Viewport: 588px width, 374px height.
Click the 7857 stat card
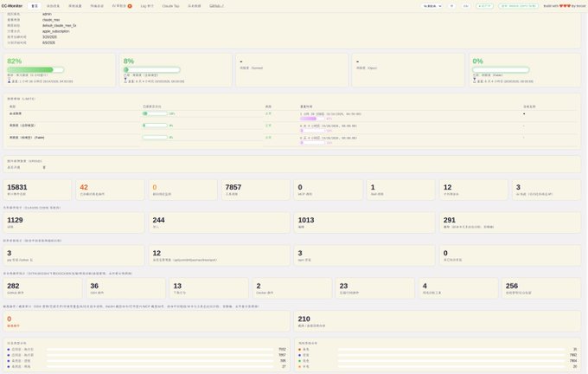(x=255, y=190)
